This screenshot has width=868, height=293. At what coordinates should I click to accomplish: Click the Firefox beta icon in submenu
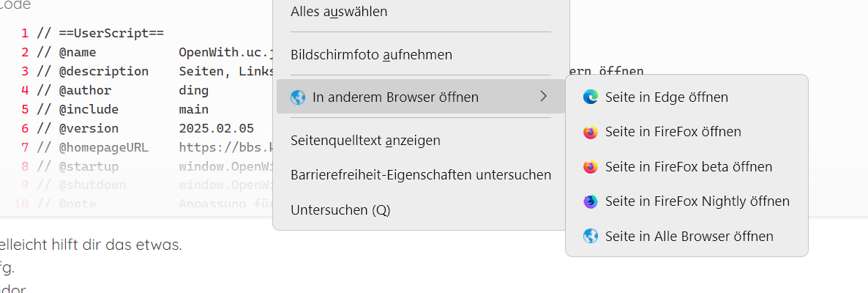click(590, 167)
